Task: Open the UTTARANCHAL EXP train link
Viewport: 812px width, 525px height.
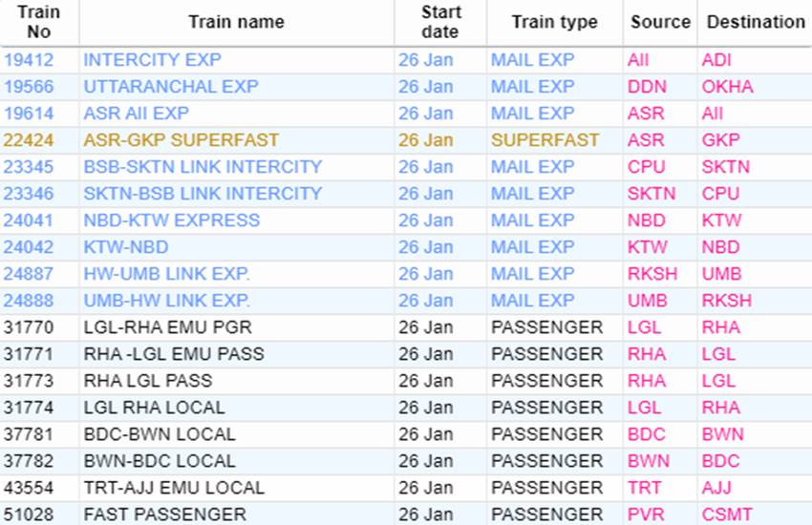Action: click(x=171, y=87)
